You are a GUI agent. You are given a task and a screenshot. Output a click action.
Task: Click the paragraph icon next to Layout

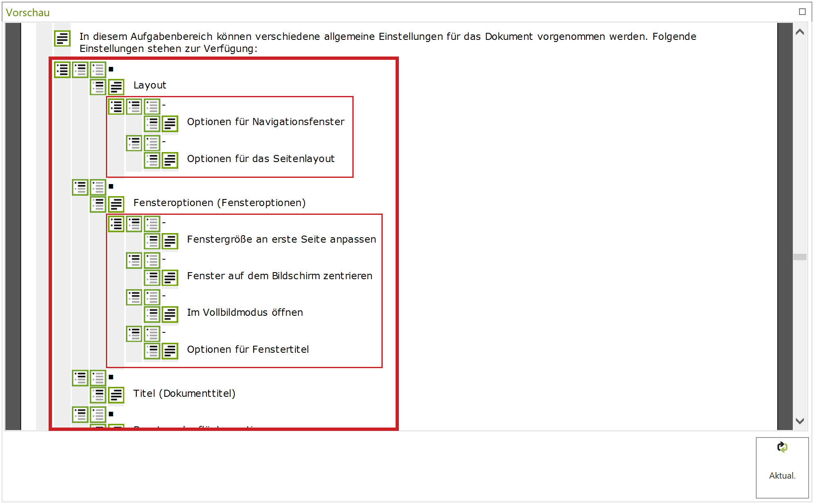click(116, 87)
